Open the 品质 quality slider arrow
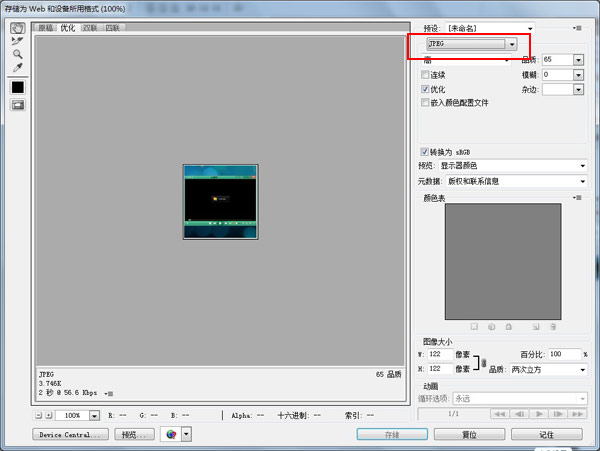The image size is (600, 451). pos(578,60)
